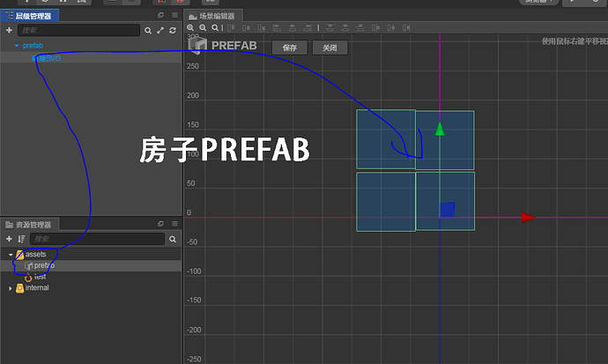This screenshot has width=608, height=364.
Task: Collapse the prefab root node
Action: pos(17,46)
